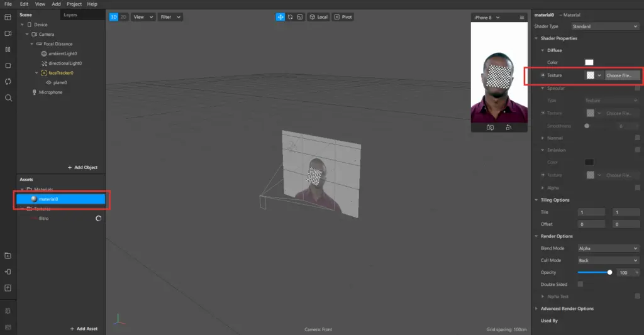Click the upload/export icon in left sidebar
Viewport: 644px width, 335px height.
point(8,288)
